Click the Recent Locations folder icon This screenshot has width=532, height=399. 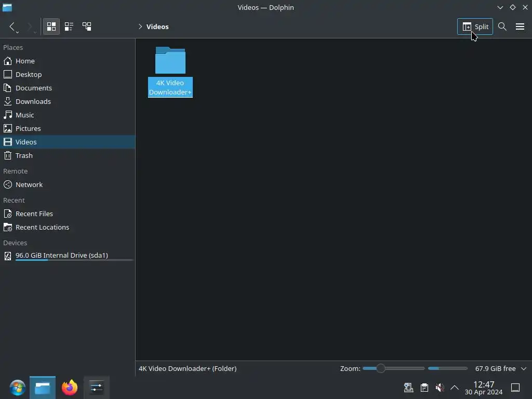click(x=8, y=228)
